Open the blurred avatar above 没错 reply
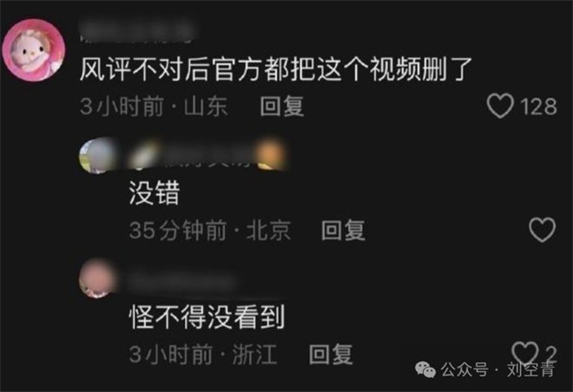 [97, 156]
